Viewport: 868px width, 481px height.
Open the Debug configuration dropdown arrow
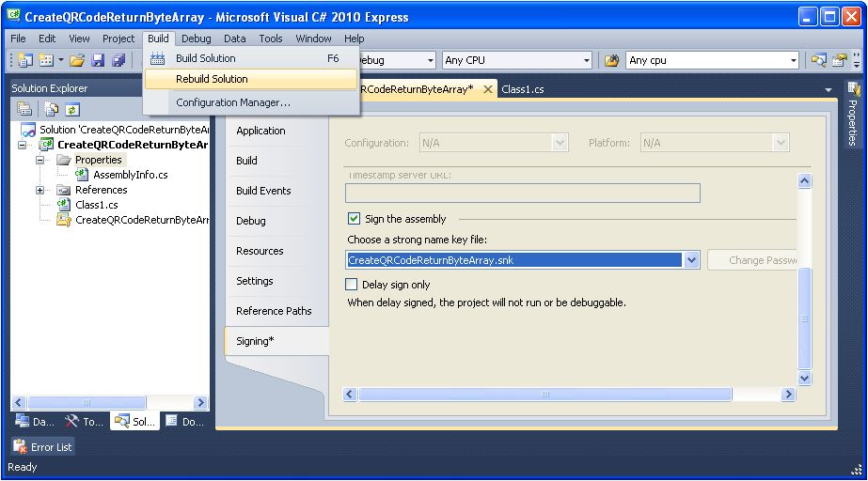click(430, 60)
